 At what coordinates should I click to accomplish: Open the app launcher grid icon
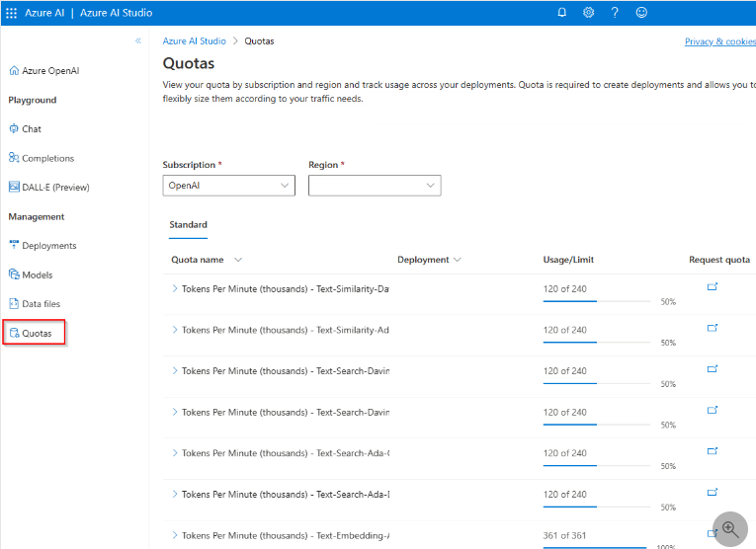(x=12, y=13)
